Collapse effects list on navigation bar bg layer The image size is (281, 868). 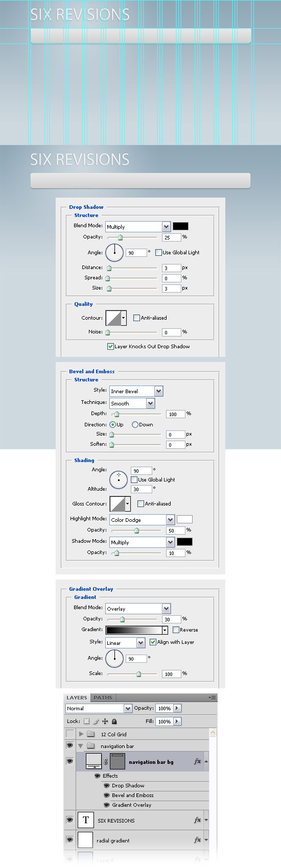coord(206,761)
